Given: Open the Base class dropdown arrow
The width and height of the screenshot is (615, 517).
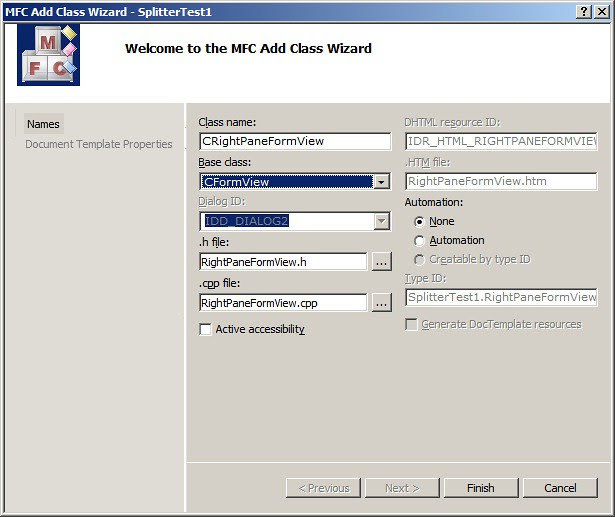Looking at the screenshot, I should pos(381,182).
